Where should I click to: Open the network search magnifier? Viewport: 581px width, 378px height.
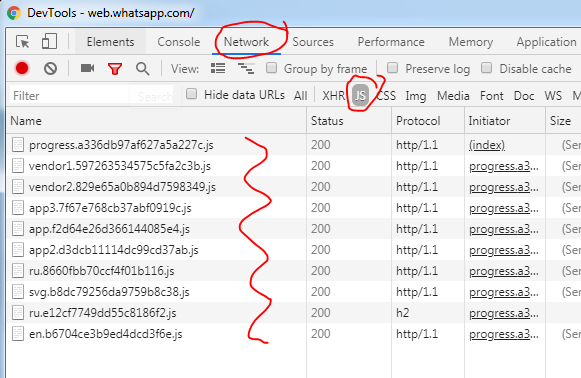(143, 69)
